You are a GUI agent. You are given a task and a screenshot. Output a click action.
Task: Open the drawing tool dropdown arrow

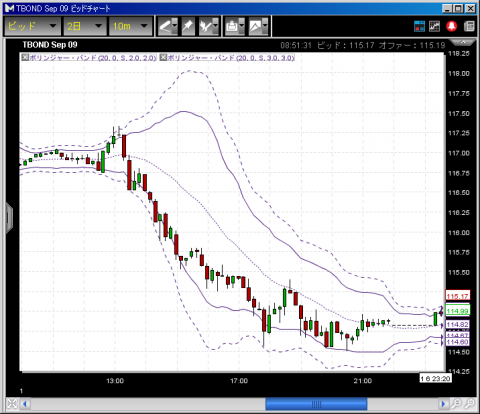point(175,26)
